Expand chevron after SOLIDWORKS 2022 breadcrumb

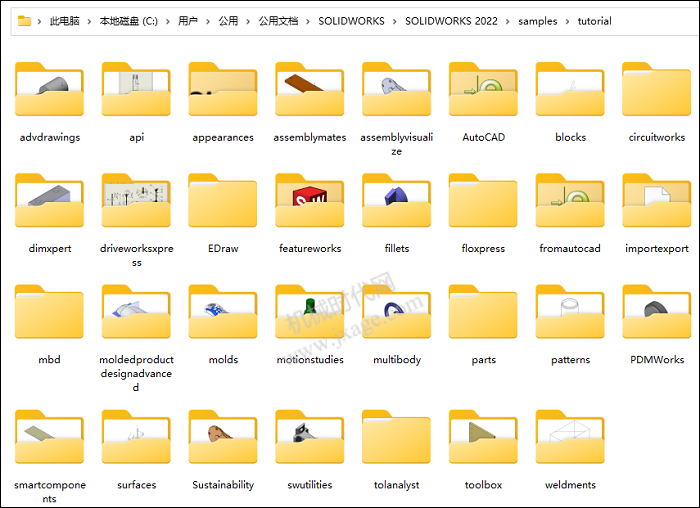pos(508,21)
